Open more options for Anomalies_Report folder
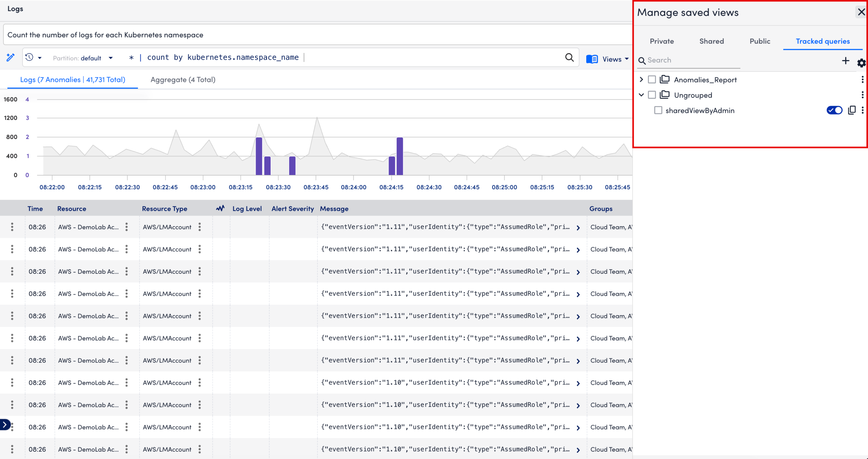Viewport: 868px width, 459px height. coord(863,80)
